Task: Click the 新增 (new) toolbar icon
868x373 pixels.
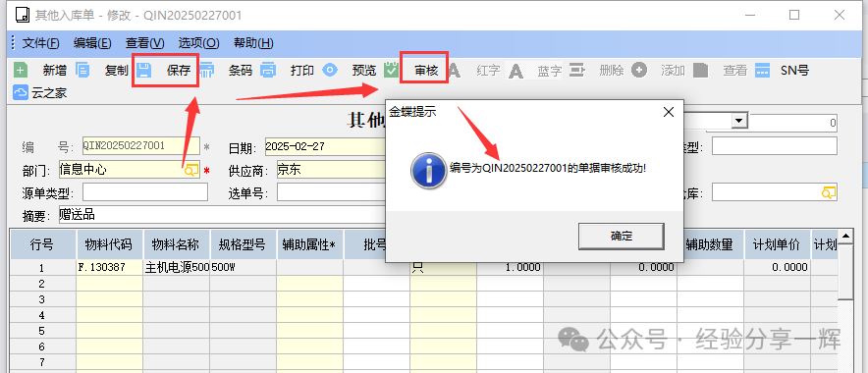Action: (x=21, y=71)
